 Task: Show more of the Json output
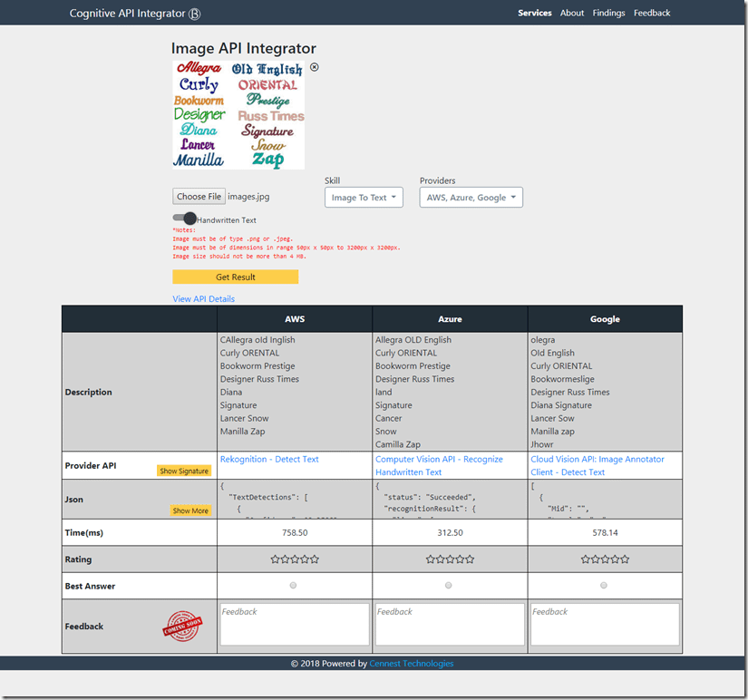tap(190, 510)
